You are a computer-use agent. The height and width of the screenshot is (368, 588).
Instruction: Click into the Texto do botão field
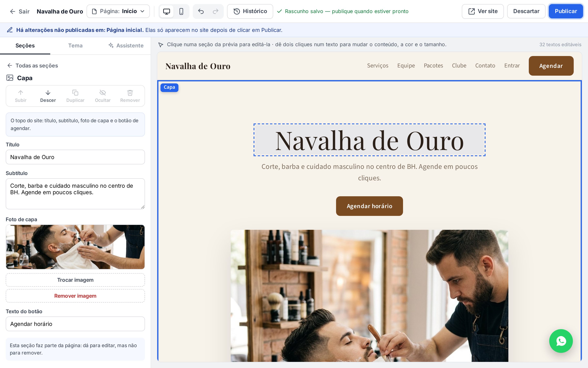click(x=75, y=324)
